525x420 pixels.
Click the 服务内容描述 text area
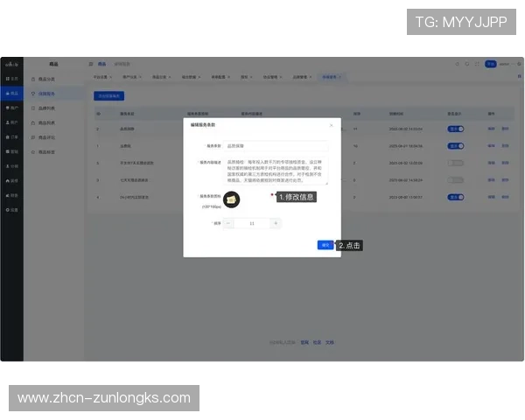point(276,171)
